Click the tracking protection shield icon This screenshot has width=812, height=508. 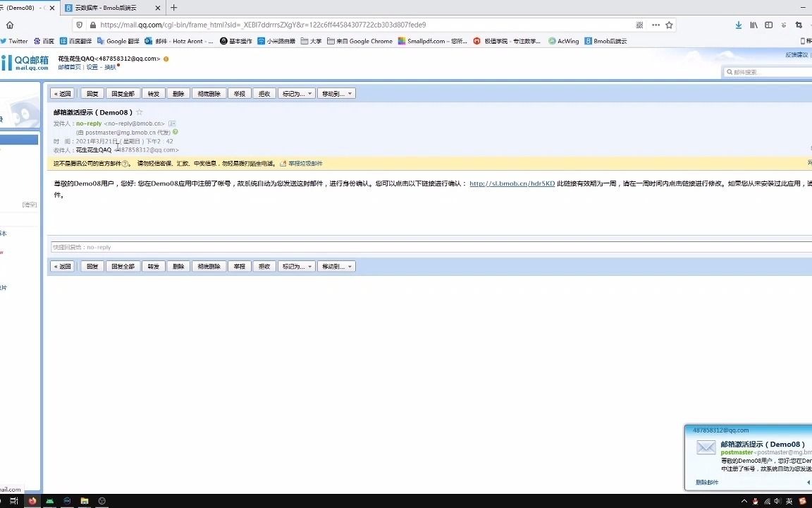[x=79, y=25]
